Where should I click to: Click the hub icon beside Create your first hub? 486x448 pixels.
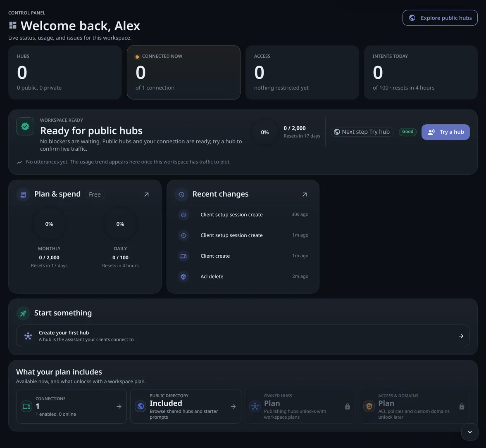pos(28,336)
